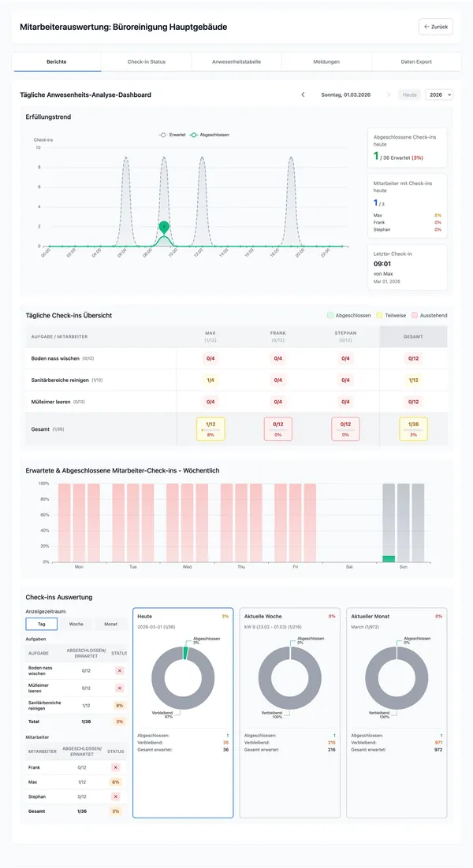Toggle the Abgeschlossen legend marker

pyautogui.click(x=194, y=135)
